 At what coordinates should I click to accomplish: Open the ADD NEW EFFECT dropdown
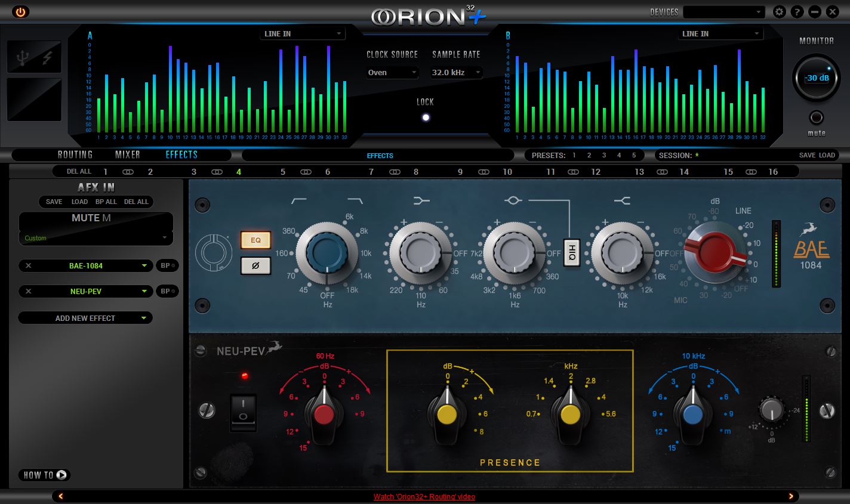(85, 318)
